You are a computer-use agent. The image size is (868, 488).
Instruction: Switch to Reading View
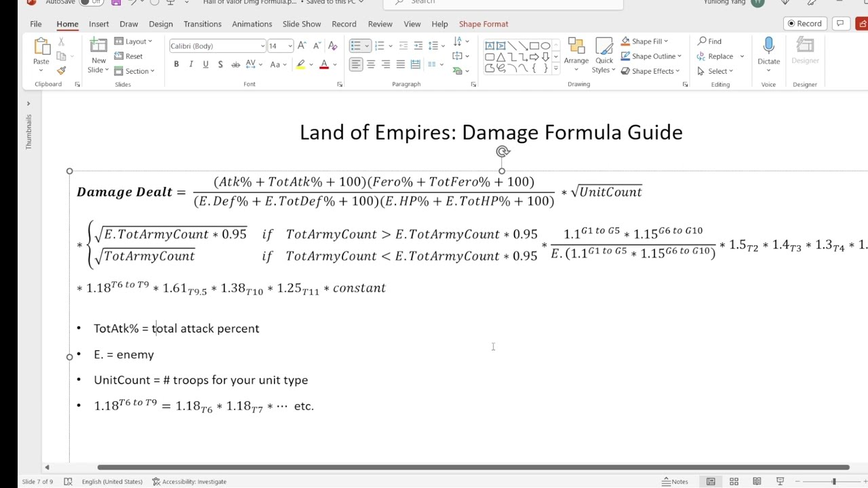757,481
